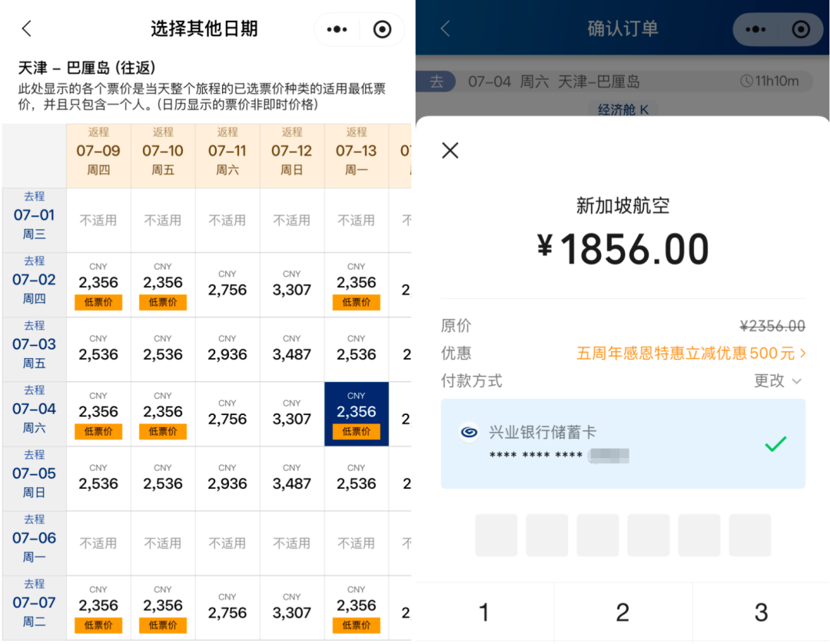Tap the back arrow on 确认订单 page
The width and height of the screenshot is (830, 644).
click(444, 27)
